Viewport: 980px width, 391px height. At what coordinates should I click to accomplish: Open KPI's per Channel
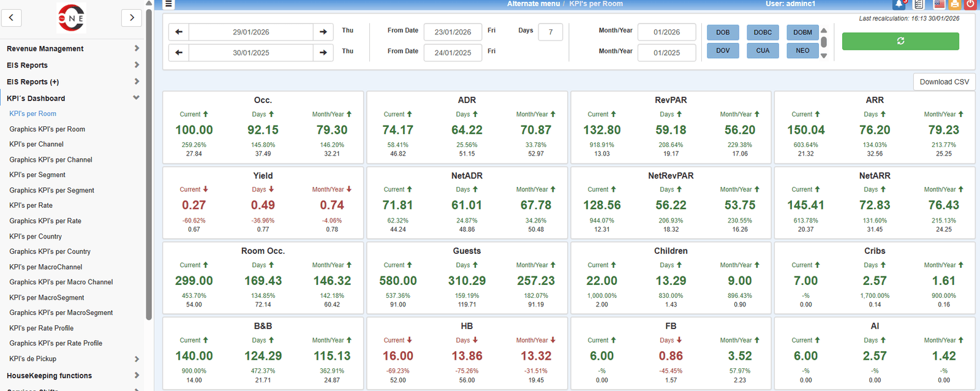click(36, 145)
